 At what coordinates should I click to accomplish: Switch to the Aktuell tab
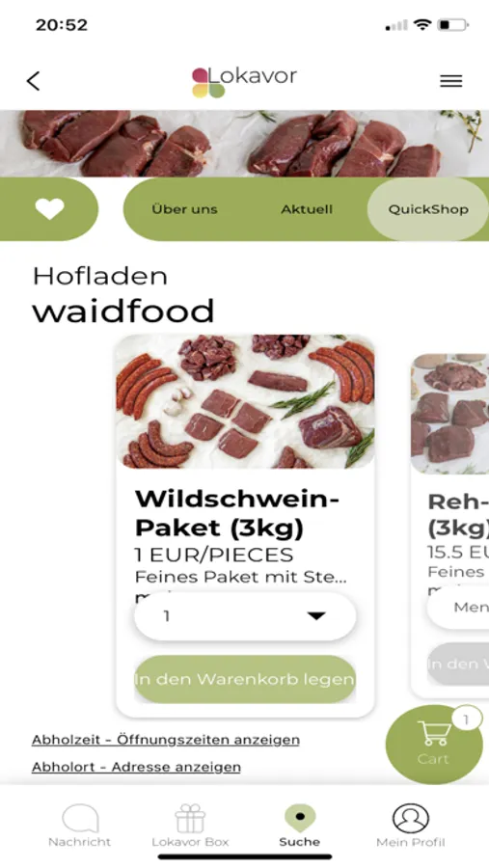coord(307,209)
